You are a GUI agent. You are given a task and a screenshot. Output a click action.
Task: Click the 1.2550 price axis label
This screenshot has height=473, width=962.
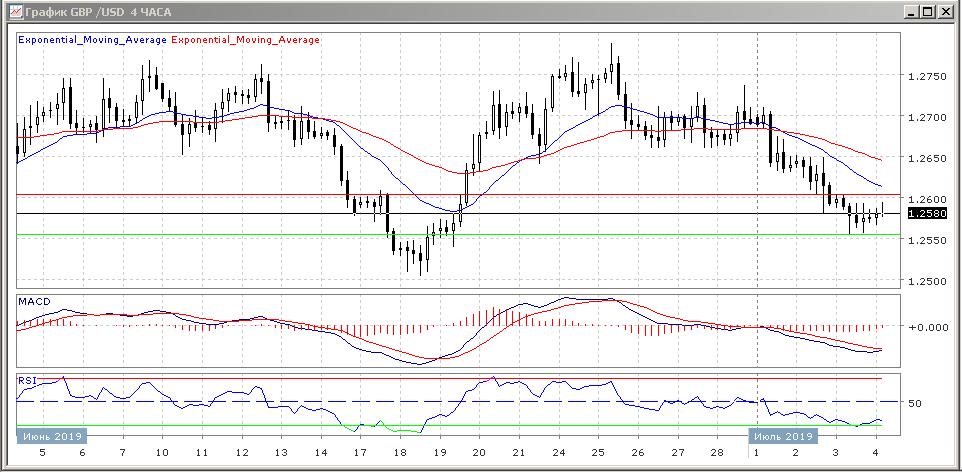pos(925,241)
